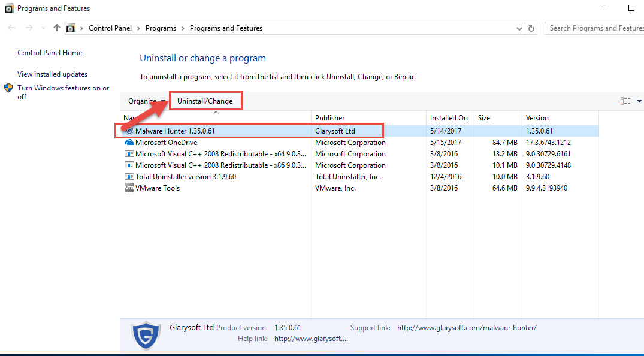
Task: Click the Uninstall/Change button
Action: point(205,101)
